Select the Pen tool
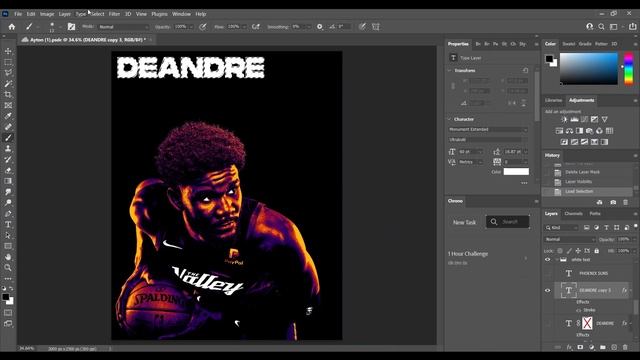Viewport: 640px width, 360px height. point(8,213)
